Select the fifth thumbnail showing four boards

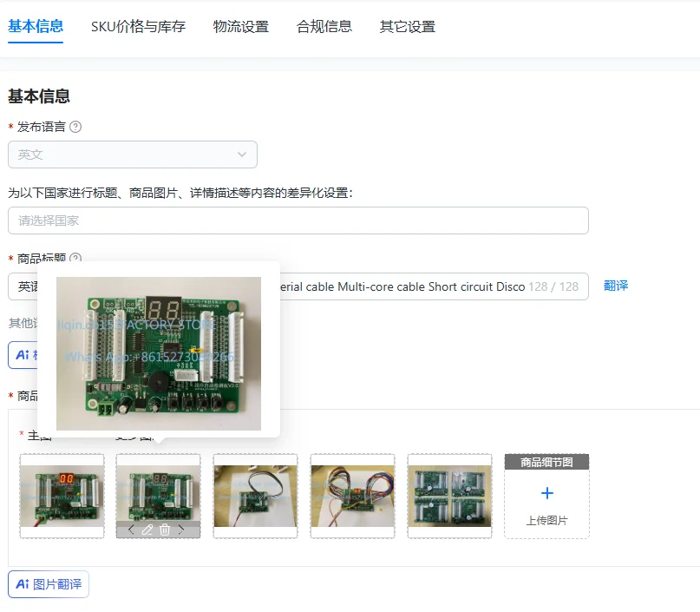point(449,496)
